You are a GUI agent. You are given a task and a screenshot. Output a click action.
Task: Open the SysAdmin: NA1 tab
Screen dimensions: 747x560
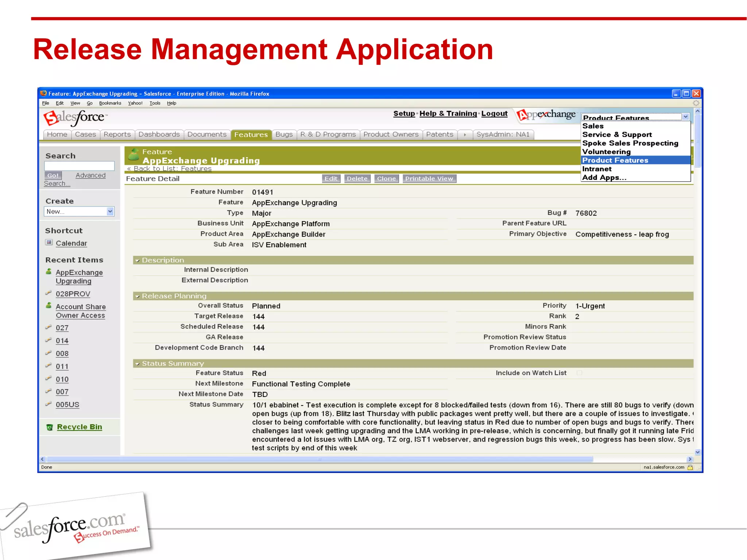tap(503, 135)
